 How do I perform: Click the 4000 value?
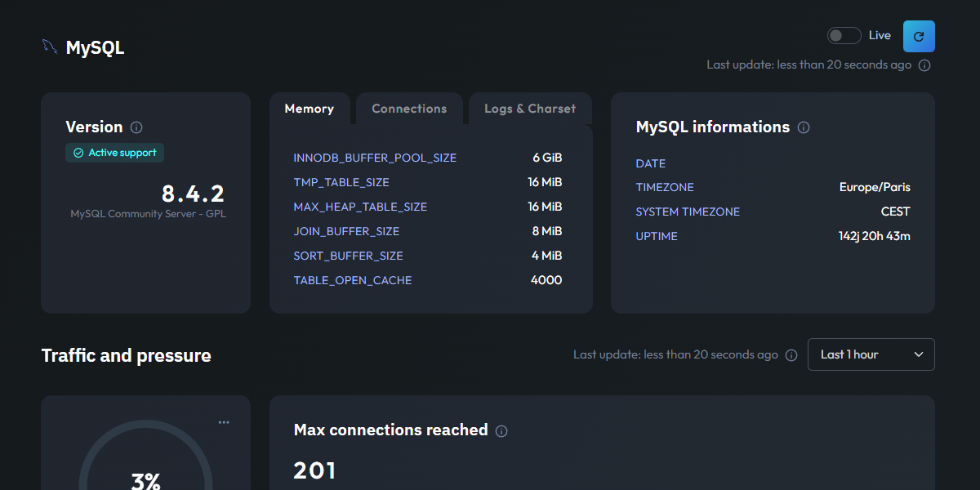click(546, 280)
